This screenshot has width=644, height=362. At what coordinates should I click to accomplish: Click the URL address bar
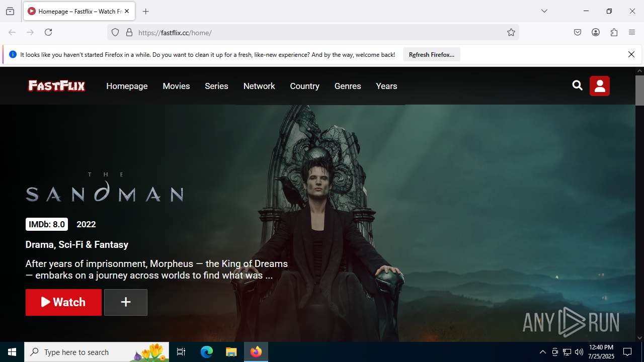(x=313, y=32)
